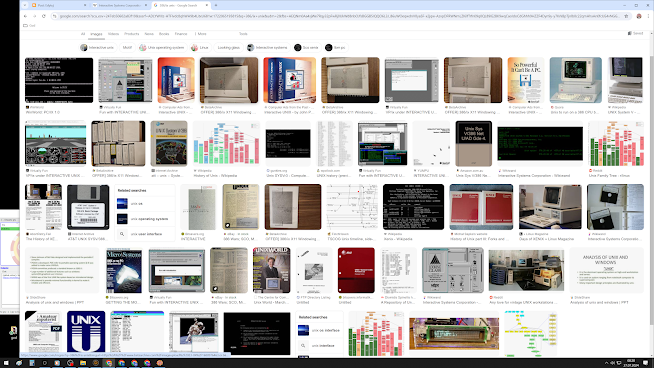Go back with the browser back arrow

point(25,16)
